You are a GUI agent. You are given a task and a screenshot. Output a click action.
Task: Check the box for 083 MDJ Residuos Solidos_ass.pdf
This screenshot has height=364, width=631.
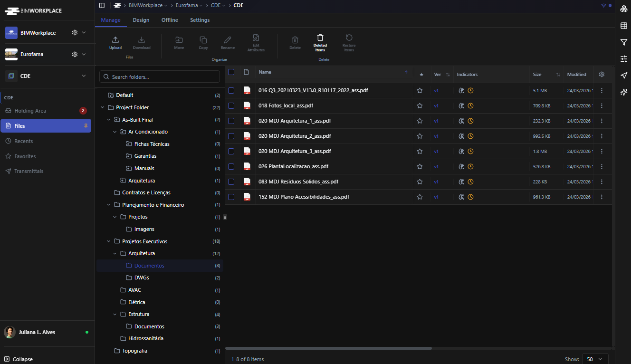coord(231,182)
